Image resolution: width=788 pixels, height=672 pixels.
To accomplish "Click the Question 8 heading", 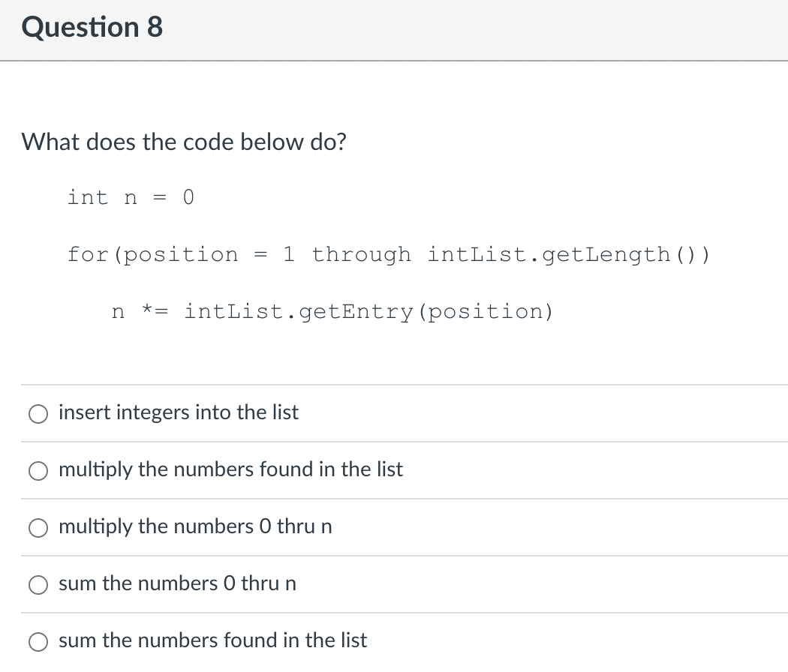I will (92, 27).
